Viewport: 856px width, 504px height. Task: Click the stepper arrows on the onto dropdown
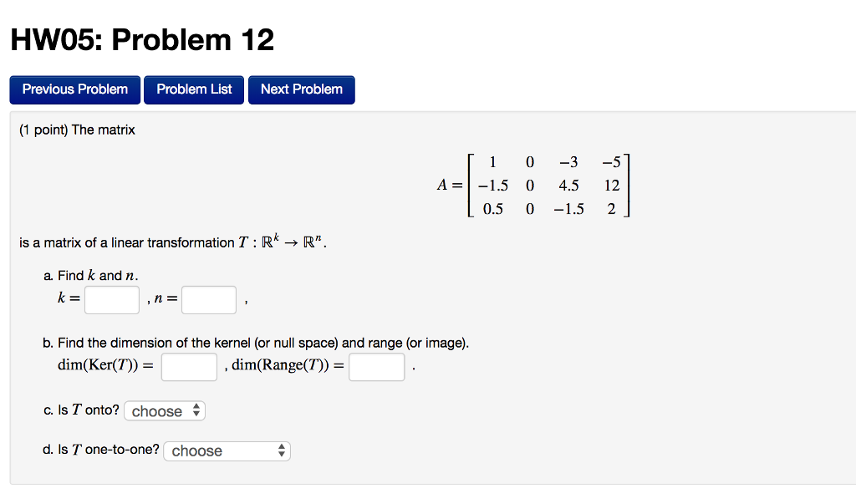(x=196, y=410)
